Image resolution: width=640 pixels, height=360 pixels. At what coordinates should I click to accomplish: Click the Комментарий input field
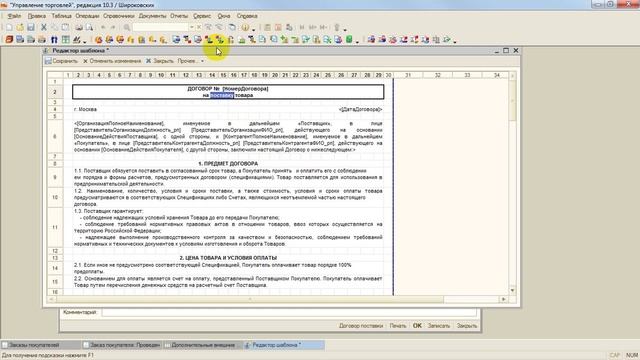point(289,312)
